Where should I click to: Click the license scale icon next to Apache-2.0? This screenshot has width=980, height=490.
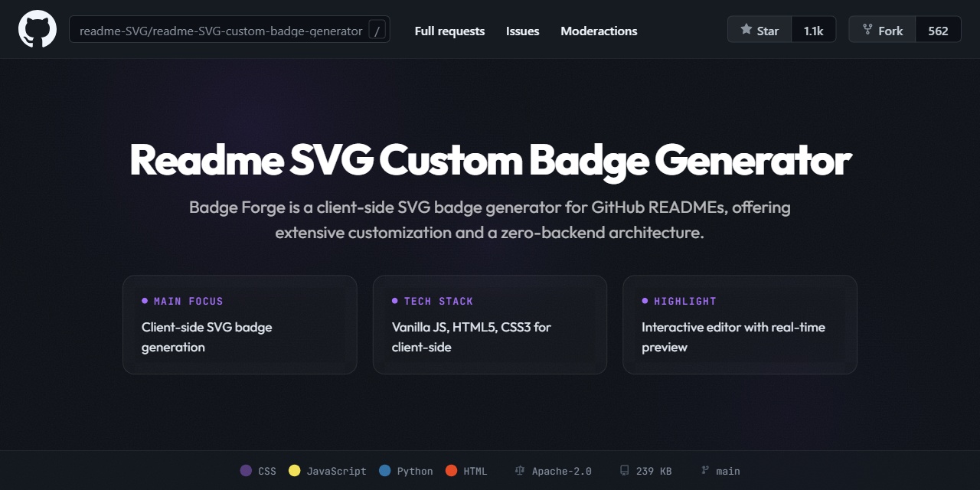[519, 470]
